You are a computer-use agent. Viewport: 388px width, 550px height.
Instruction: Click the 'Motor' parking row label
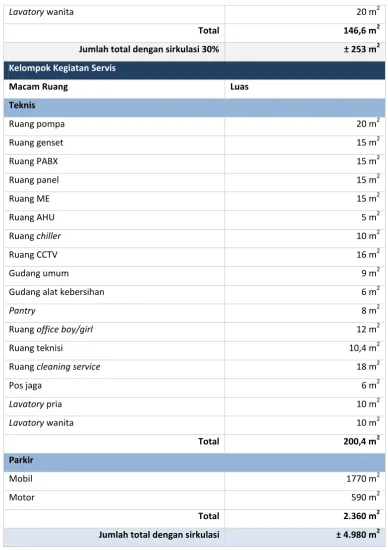tap(22, 497)
